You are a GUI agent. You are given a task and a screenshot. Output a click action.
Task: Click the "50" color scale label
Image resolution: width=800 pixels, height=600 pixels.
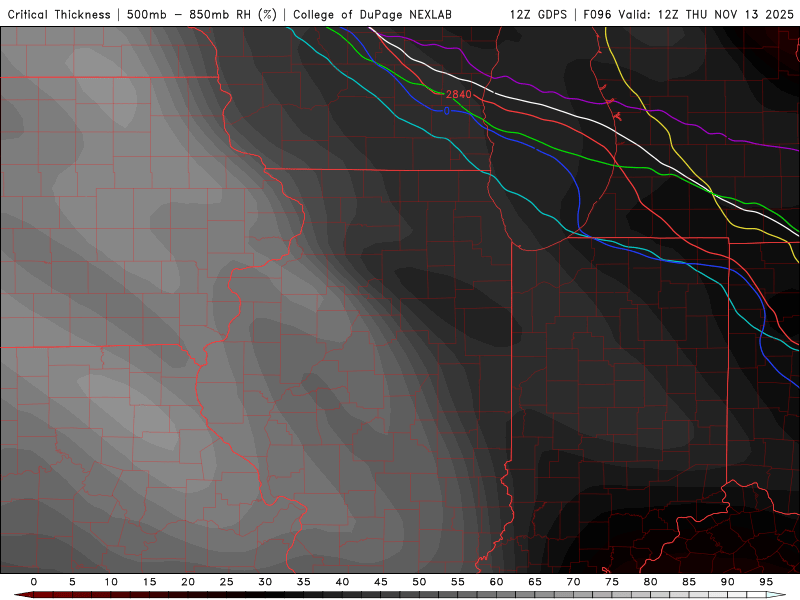419,582
